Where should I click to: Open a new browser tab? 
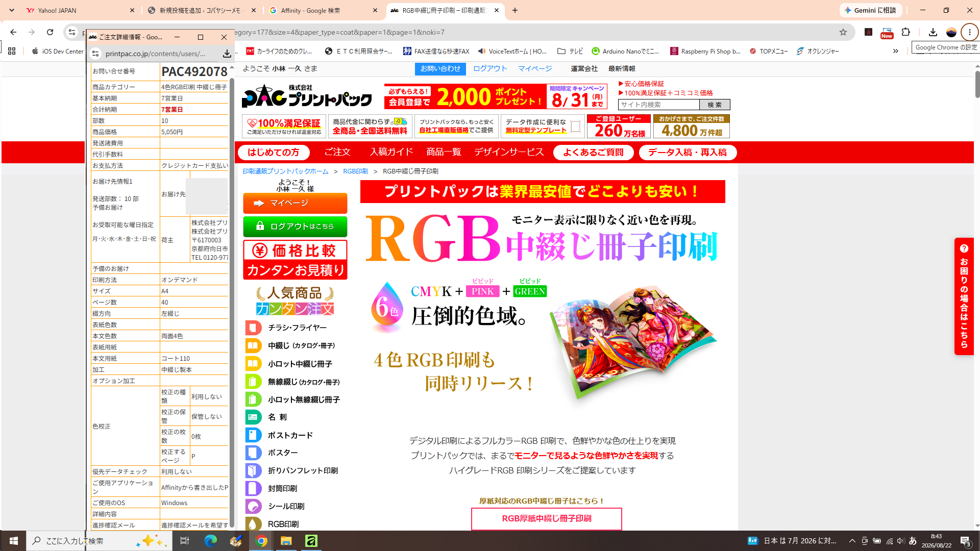point(515,10)
